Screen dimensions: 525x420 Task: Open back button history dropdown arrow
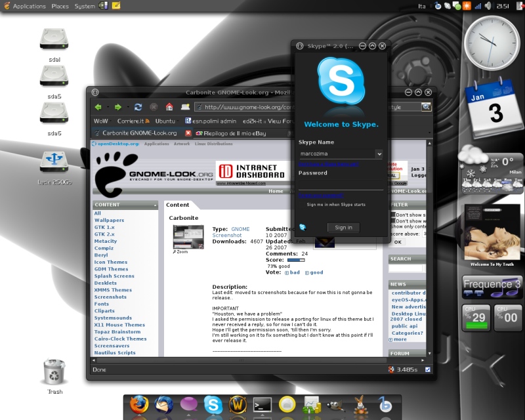tap(108, 107)
